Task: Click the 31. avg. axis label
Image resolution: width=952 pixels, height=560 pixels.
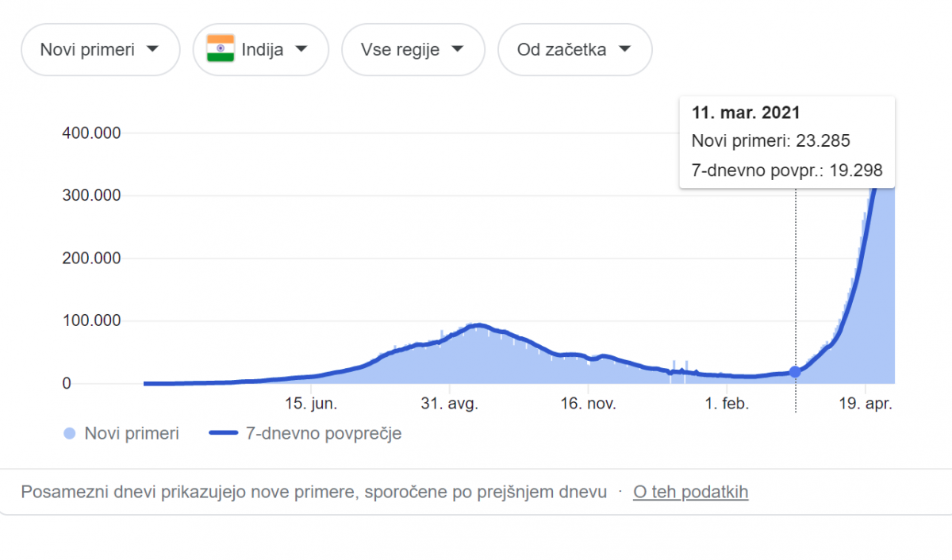Action: (449, 405)
